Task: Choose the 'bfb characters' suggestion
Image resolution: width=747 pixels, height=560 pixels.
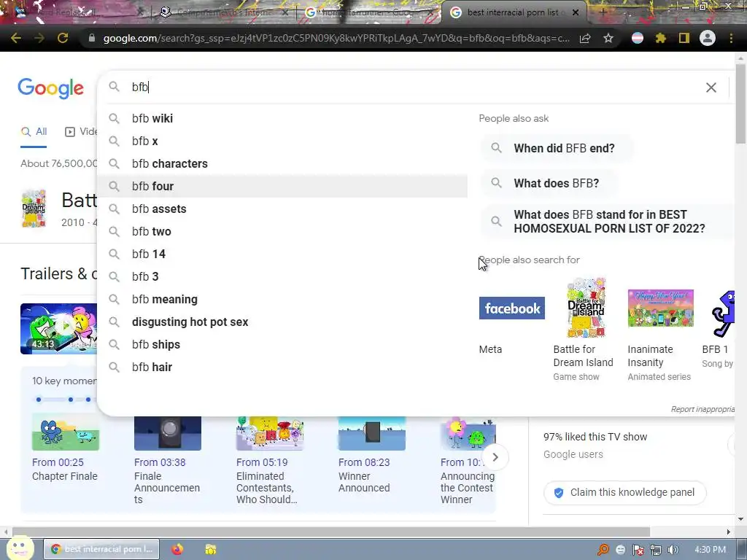Action: [x=282, y=164]
